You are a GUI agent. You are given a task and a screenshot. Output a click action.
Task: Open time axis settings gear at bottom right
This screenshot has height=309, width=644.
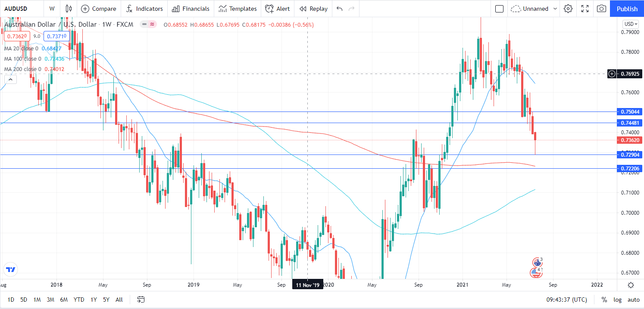631,285
